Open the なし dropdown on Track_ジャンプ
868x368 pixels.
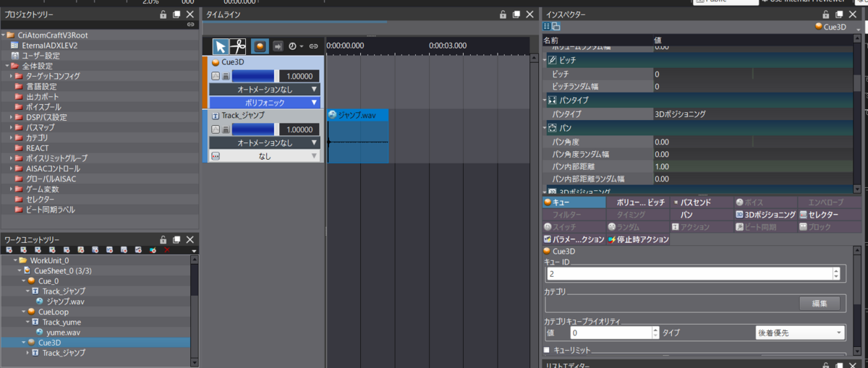coord(265,155)
